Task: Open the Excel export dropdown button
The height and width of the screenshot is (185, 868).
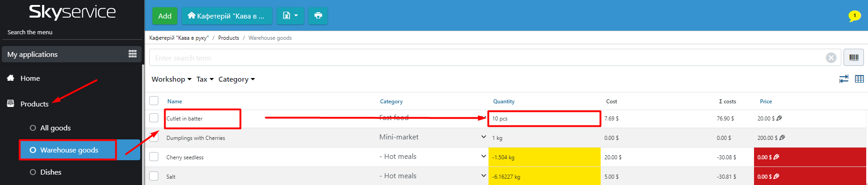Action: point(290,16)
